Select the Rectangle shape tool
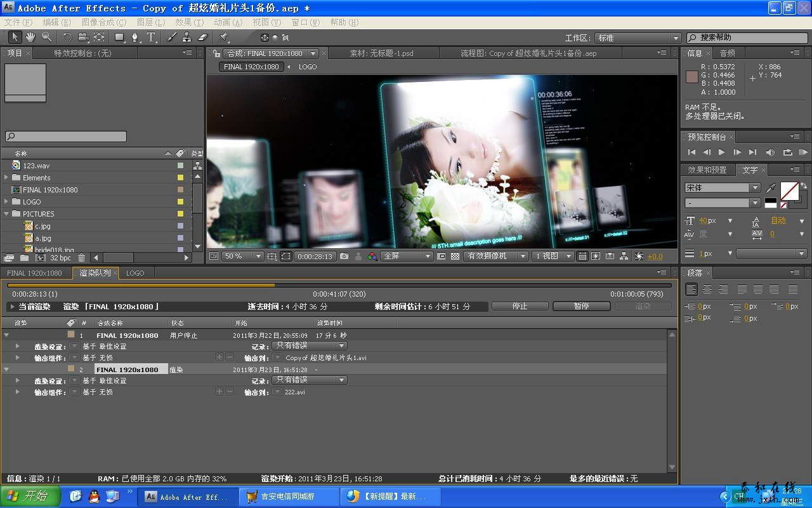Image resolution: width=812 pixels, height=508 pixels. (119, 37)
